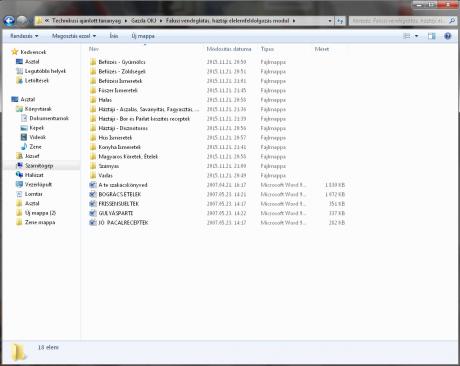
Task: Open the Megosztás ezzel dropdown
Action: click(74, 36)
